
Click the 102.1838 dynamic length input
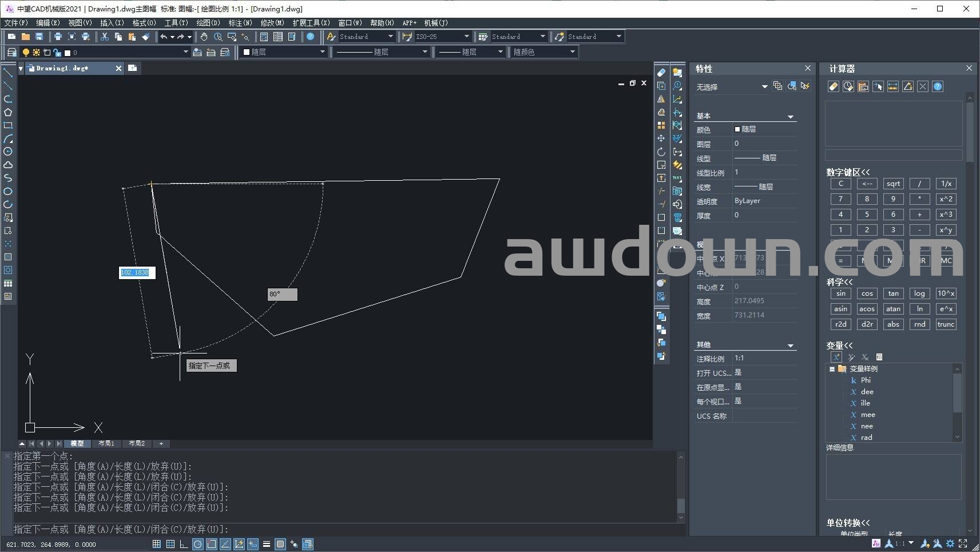[136, 273]
